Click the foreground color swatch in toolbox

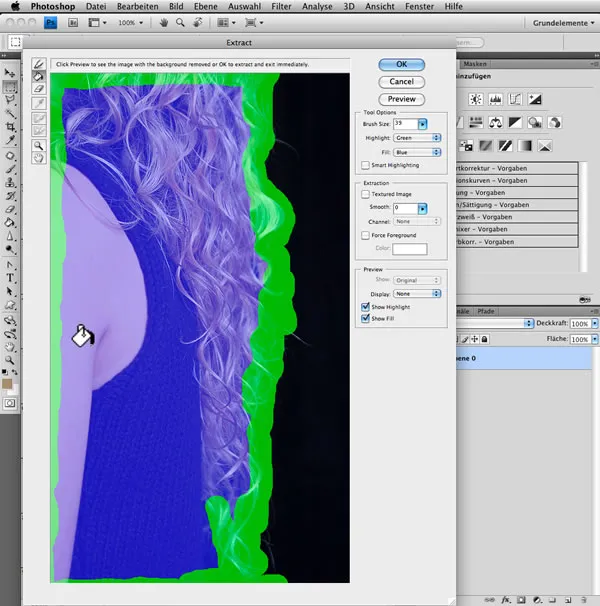click(8, 383)
